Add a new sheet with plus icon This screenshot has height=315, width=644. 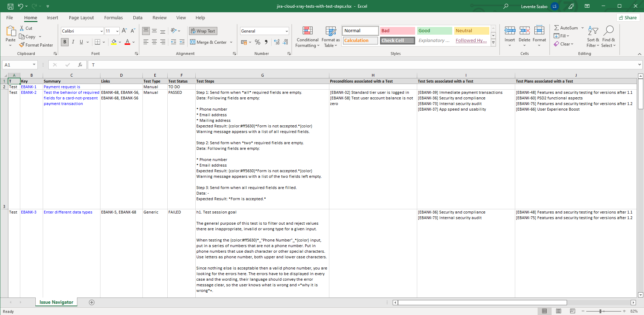pyautogui.click(x=92, y=302)
